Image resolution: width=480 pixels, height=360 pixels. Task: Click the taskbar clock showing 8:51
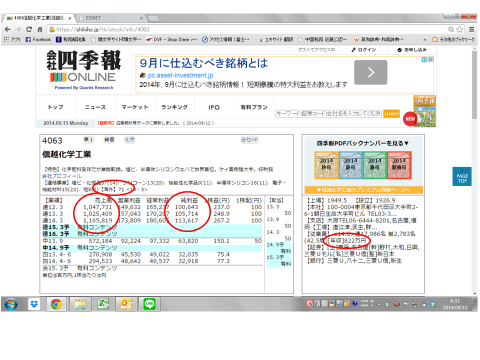[455, 304]
